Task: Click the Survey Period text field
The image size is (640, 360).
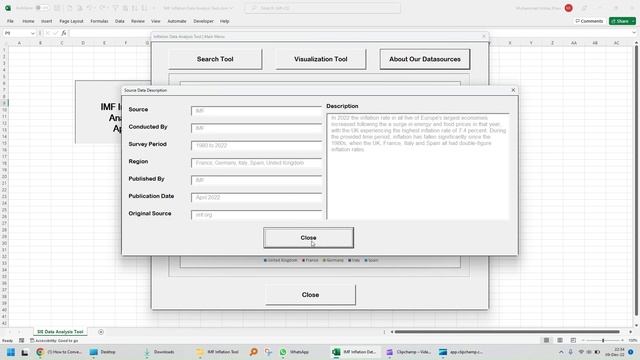Action: pos(256,145)
